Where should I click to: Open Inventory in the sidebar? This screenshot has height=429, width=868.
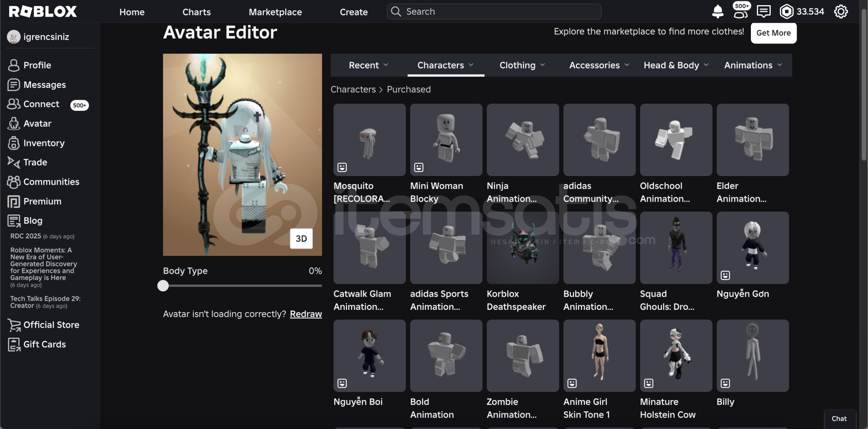point(36,143)
